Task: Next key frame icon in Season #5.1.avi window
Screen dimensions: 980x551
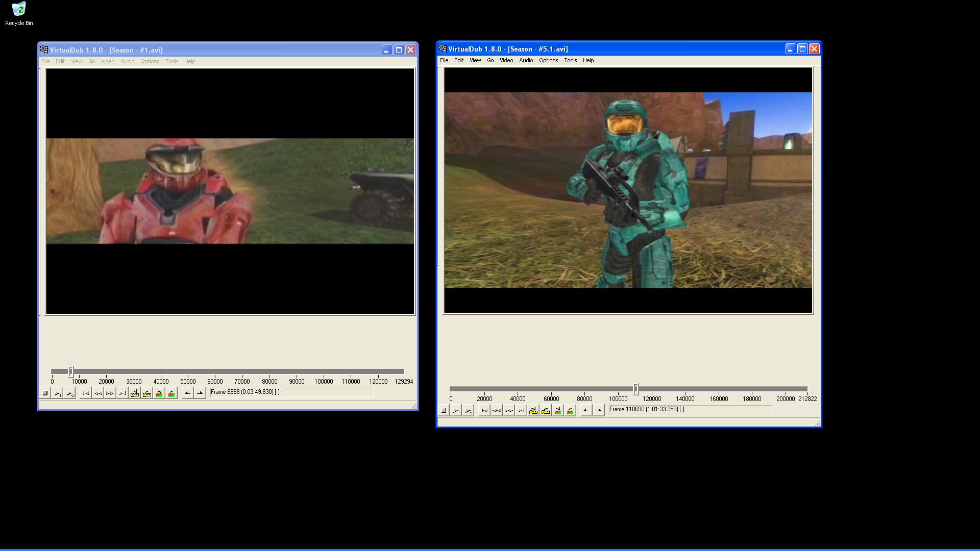Action: 546,411
